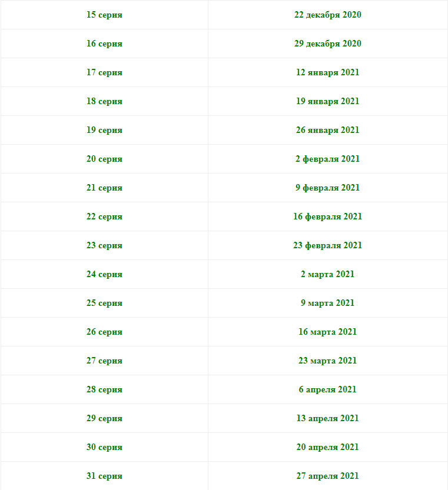Image resolution: width=448 pixels, height=490 pixels.
Task: Select the date 22 декабря 2020
Action: click(327, 15)
